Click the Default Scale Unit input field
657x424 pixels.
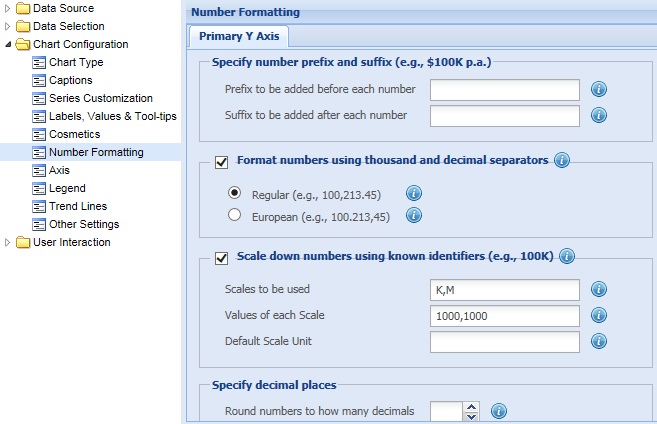point(505,342)
